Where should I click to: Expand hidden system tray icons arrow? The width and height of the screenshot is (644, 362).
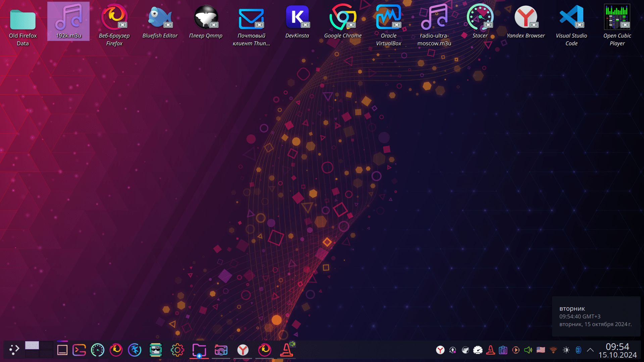pyautogui.click(x=590, y=350)
